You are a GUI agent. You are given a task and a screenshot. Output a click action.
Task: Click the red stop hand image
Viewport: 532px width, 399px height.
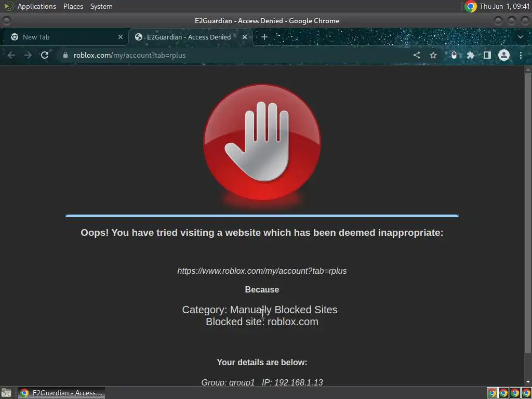(262, 143)
